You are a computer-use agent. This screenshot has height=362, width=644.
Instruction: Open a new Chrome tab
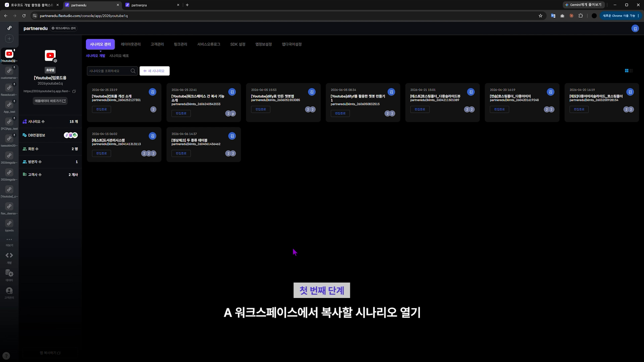[187, 5]
